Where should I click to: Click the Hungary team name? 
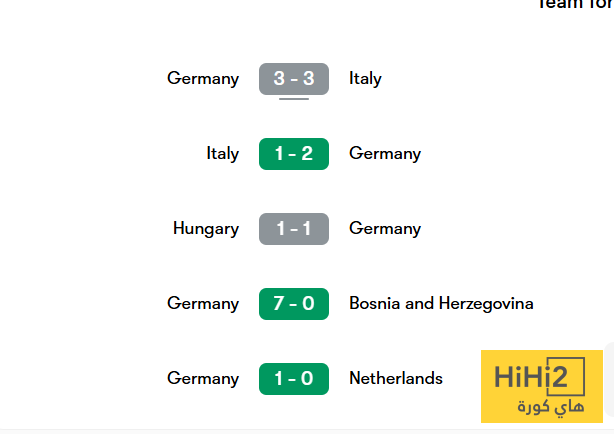coord(205,228)
